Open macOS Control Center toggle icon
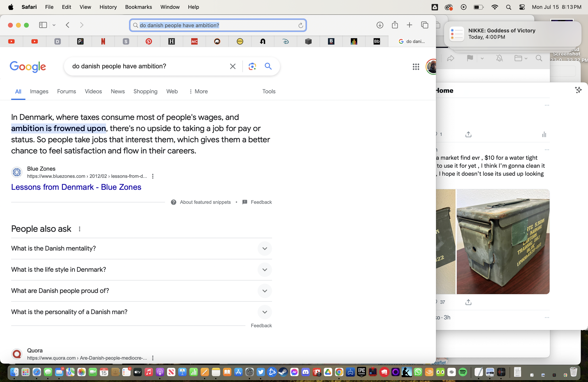Viewport: 588px width, 382px height. 522,7
